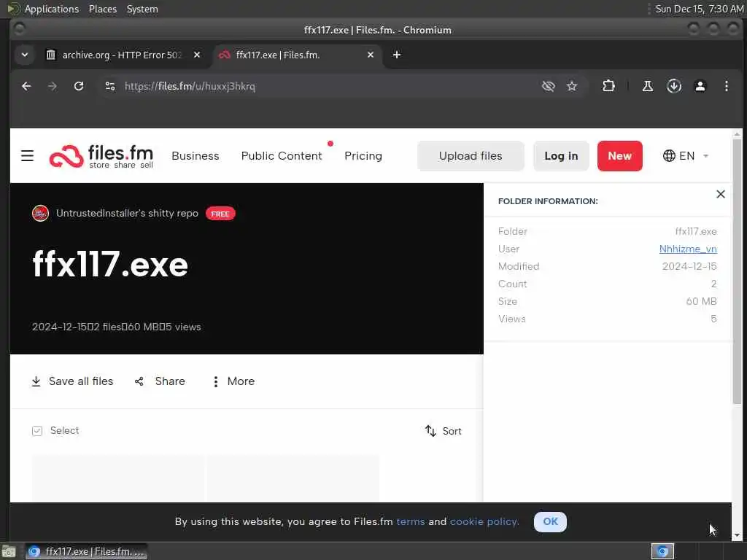Click the ffx117.exe page heading
747x560 pixels.
(110, 264)
